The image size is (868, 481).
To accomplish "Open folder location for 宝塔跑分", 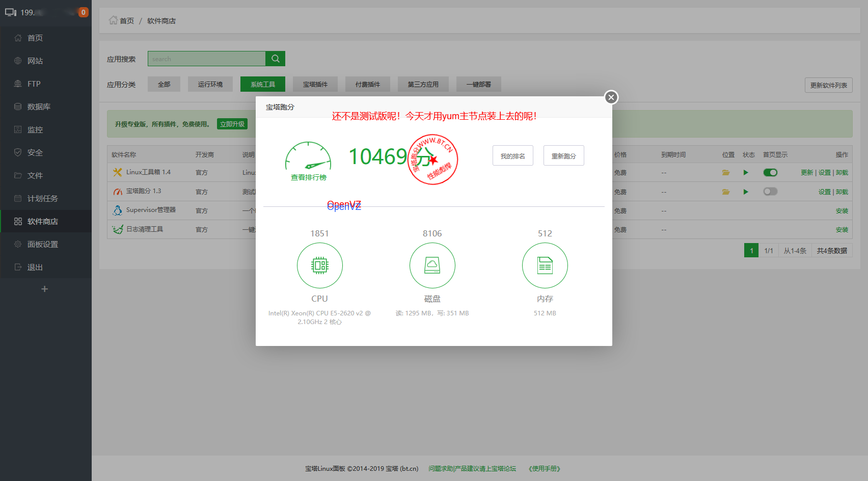I will point(726,192).
